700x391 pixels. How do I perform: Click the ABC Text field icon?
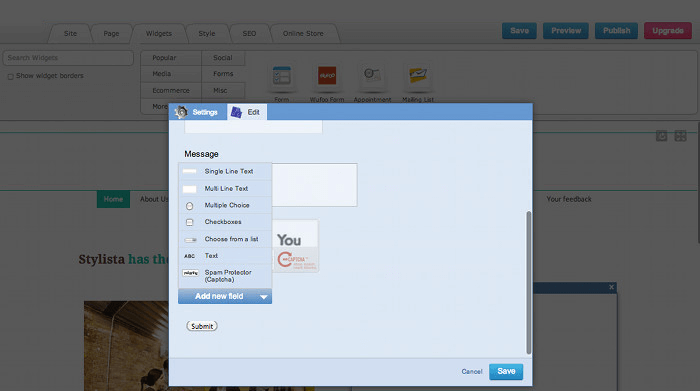[189, 256]
